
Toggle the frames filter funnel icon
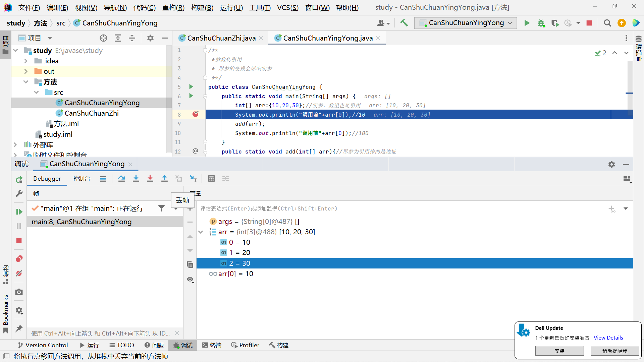point(161,208)
